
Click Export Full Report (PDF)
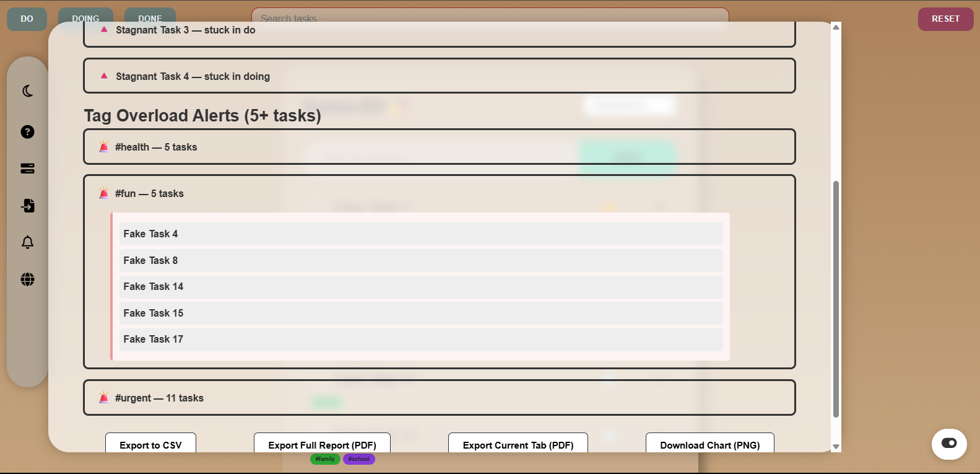[322, 443]
